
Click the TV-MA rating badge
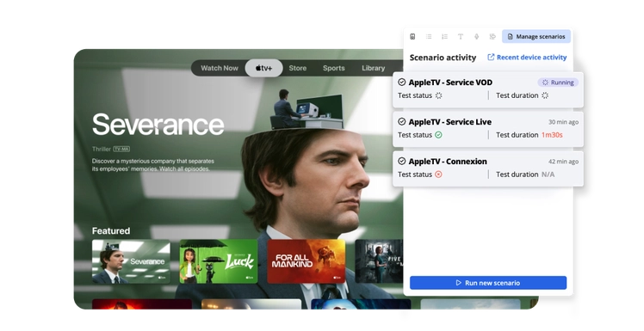coord(121,149)
